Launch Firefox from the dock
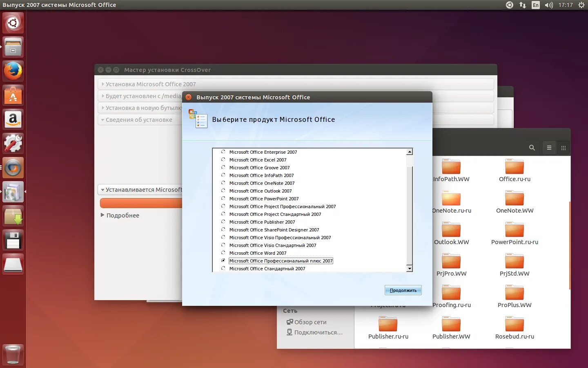This screenshot has width=588, height=368. (x=13, y=71)
